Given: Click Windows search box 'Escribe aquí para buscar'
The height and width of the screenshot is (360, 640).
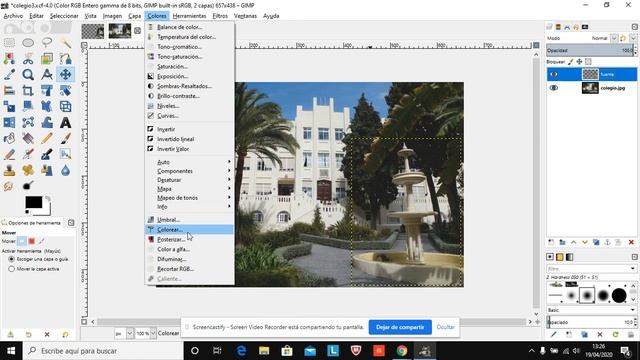Looking at the screenshot, I should point(103,351).
